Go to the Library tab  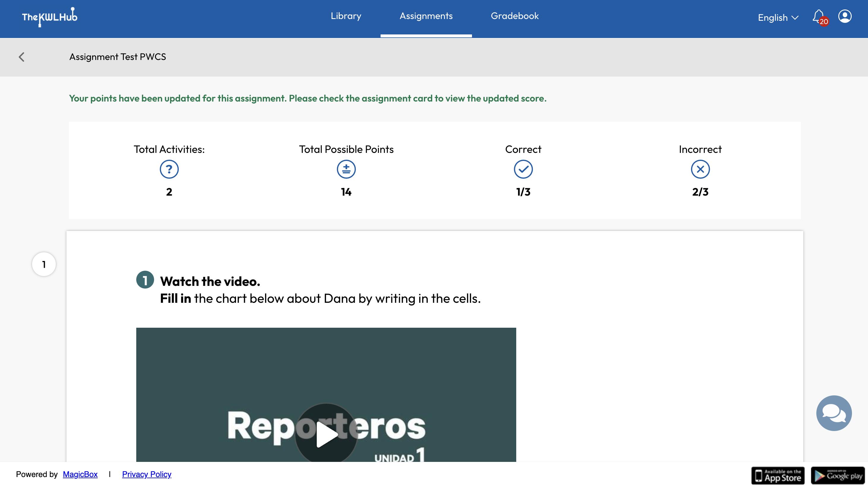[x=346, y=16]
